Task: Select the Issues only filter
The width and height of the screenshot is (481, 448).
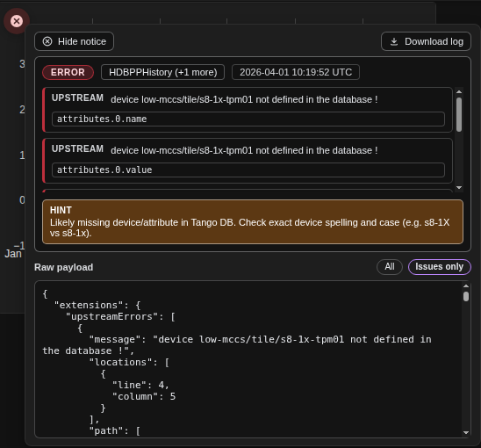Action: pyautogui.click(x=439, y=266)
